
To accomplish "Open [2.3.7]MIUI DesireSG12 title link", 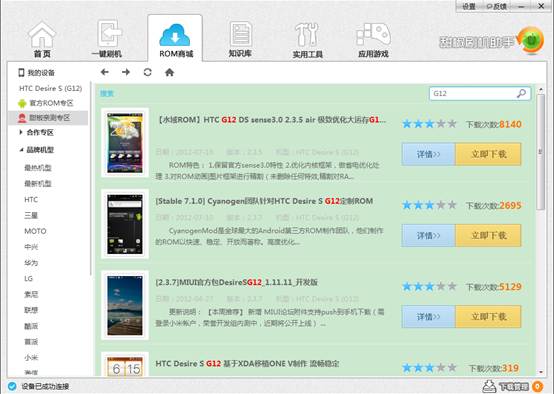I will click(236, 282).
